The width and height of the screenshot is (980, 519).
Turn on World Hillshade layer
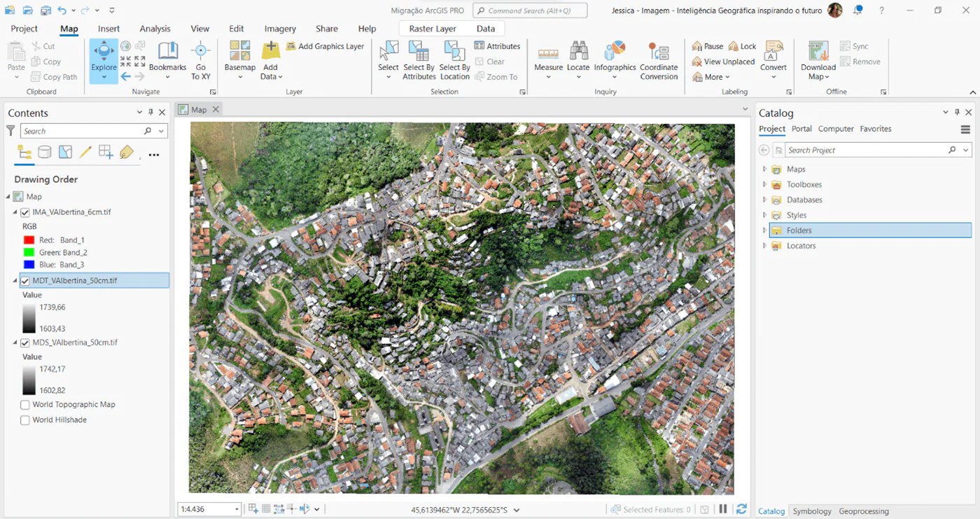point(25,420)
